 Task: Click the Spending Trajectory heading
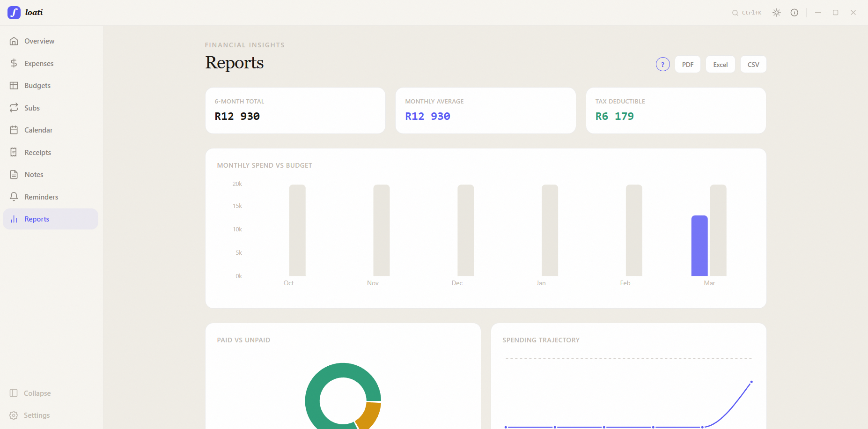[541, 340]
